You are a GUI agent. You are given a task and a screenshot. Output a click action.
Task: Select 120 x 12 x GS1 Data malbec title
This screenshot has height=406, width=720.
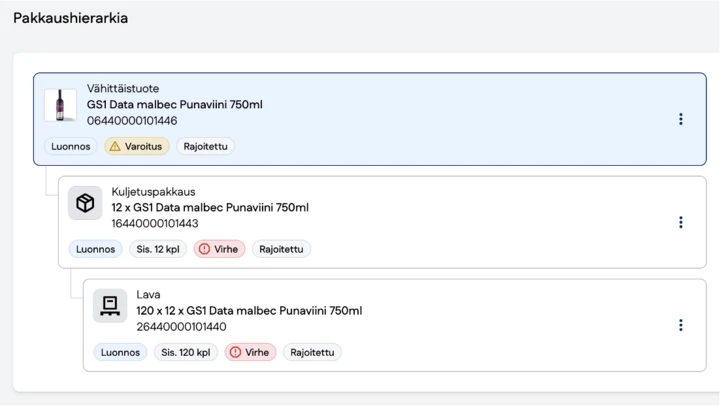pos(249,311)
